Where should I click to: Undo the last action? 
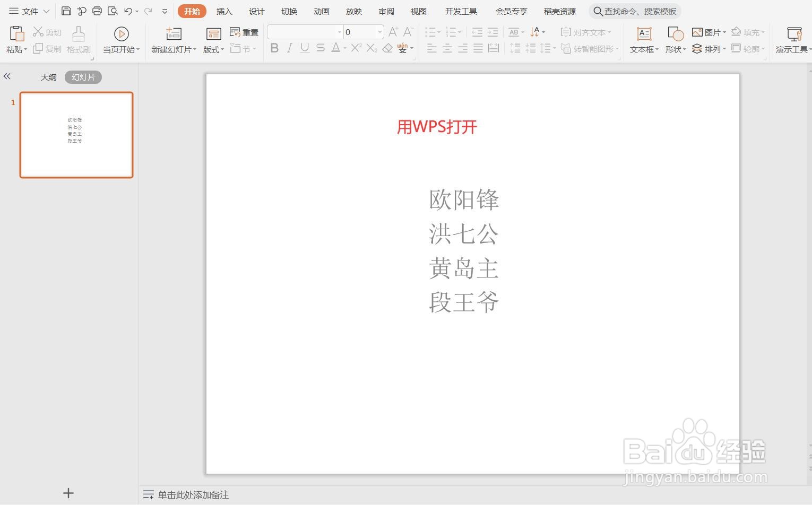point(128,11)
